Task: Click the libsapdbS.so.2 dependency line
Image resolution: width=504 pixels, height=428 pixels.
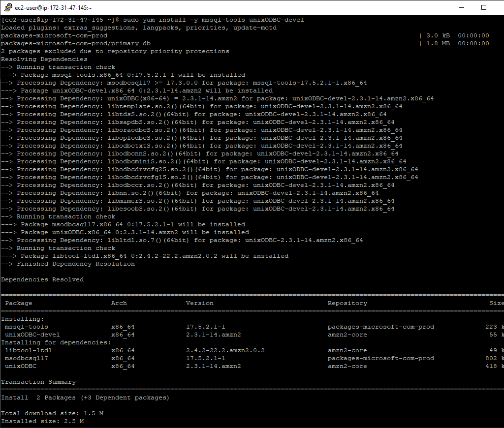Action: [x=198, y=122]
